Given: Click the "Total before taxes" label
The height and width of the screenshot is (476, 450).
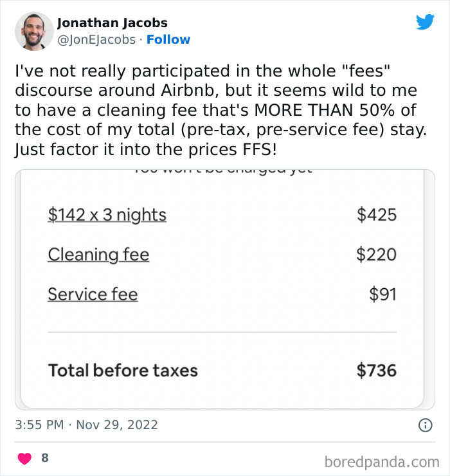Looking at the screenshot, I should tap(123, 371).
